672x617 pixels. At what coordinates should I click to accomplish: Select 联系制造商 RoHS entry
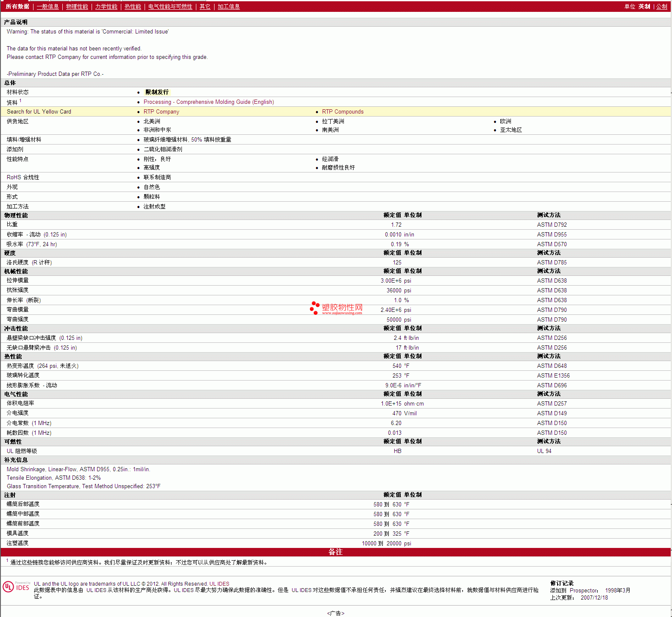[157, 177]
